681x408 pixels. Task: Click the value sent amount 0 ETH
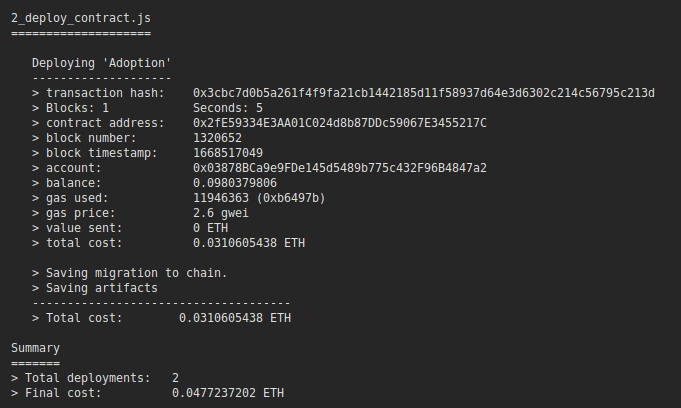click(210, 228)
